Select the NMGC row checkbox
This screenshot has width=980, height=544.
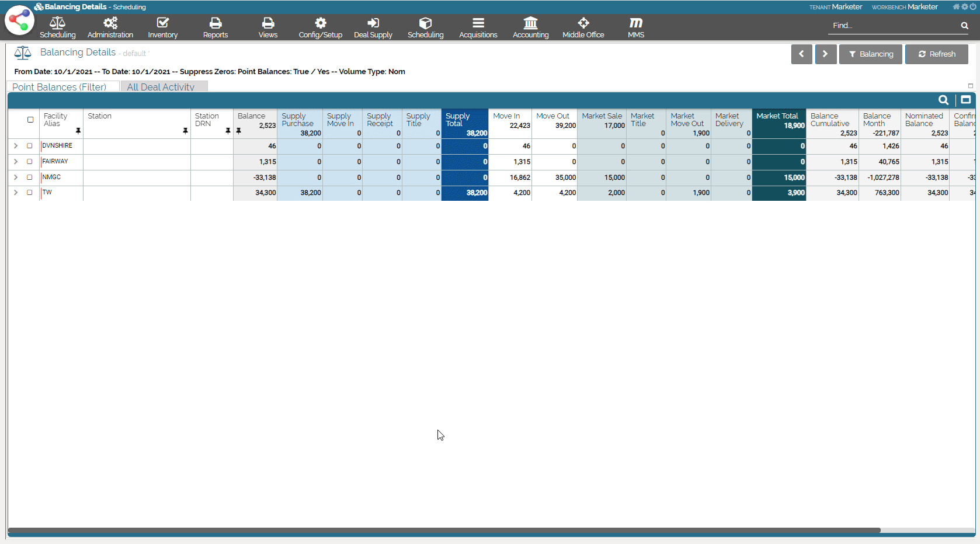point(30,177)
